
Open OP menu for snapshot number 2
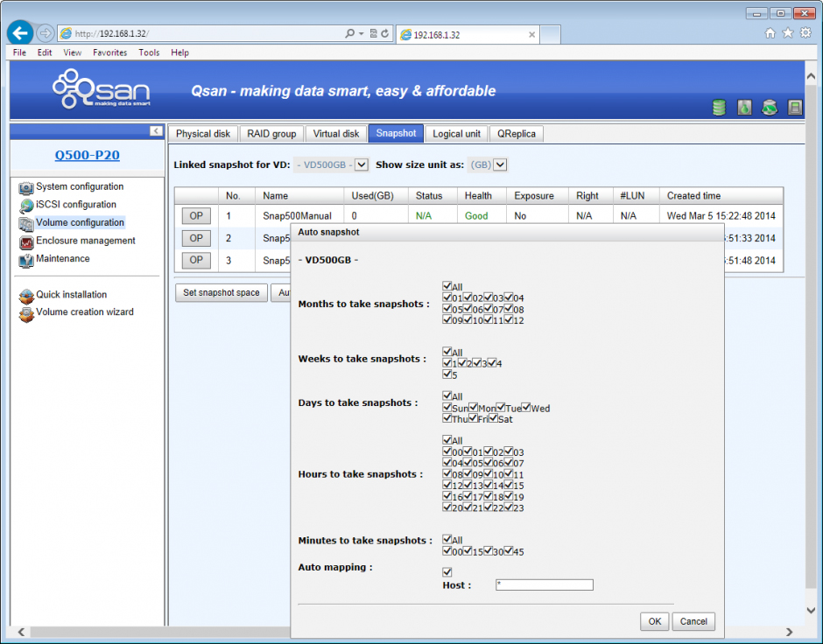(196, 238)
